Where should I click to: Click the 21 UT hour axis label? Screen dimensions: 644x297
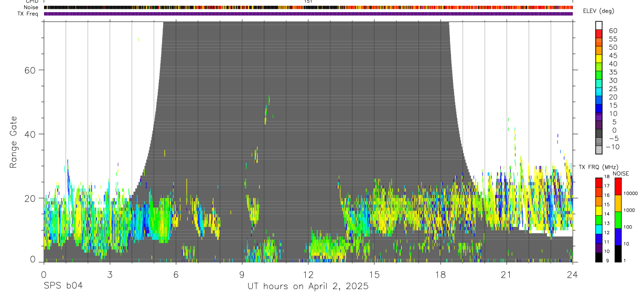(507, 274)
